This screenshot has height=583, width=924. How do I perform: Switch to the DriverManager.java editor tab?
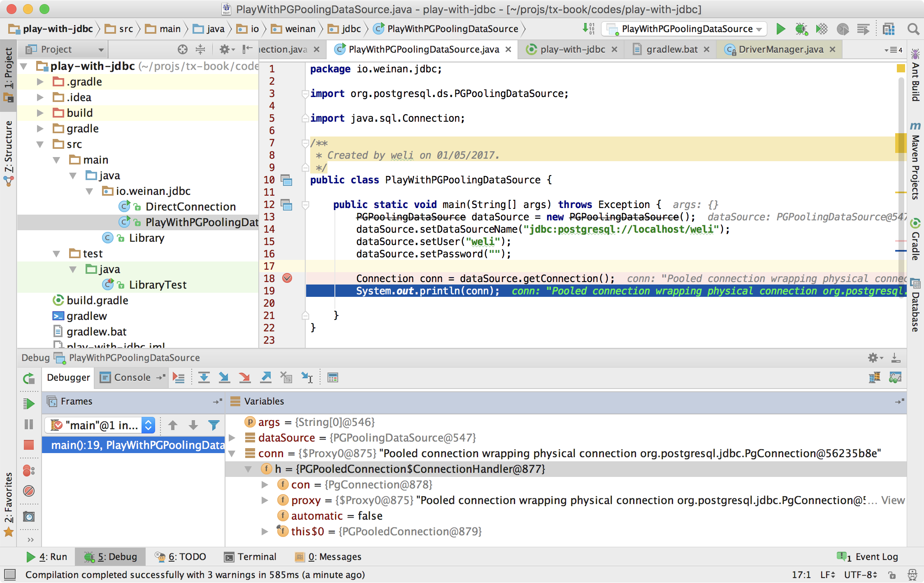click(x=780, y=49)
